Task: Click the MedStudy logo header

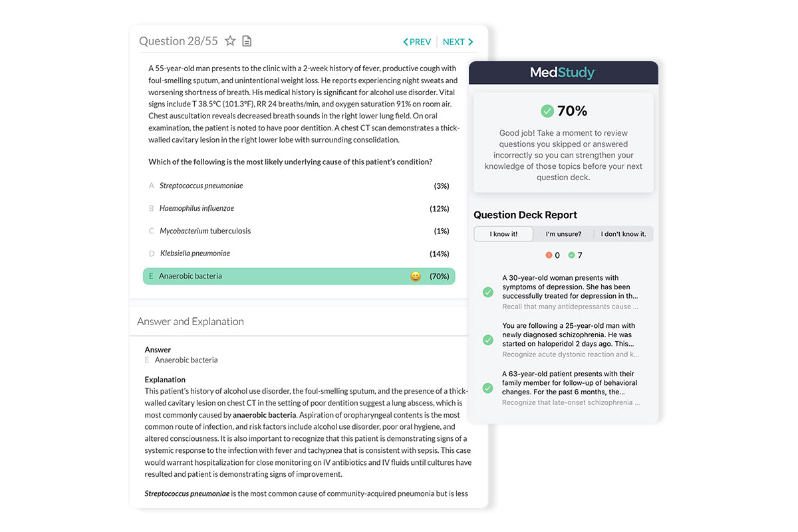Action: [x=563, y=72]
